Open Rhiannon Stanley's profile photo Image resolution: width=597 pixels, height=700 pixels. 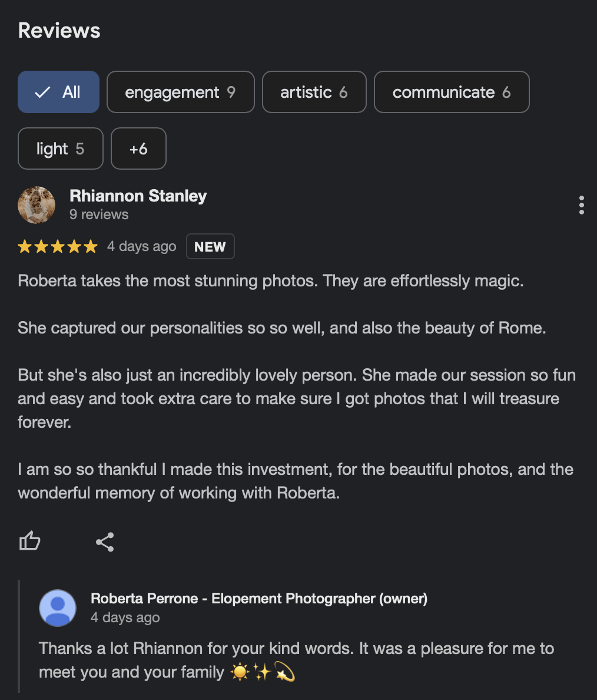[37, 205]
